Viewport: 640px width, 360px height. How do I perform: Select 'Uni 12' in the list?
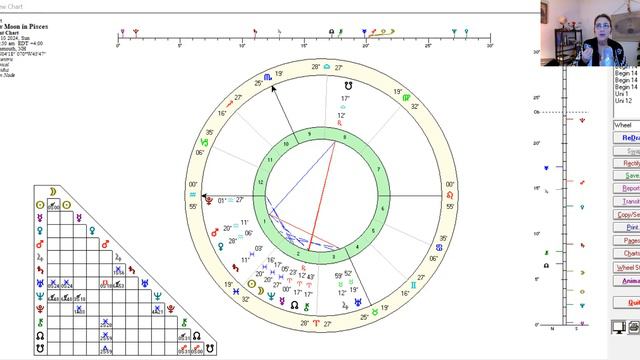point(623,100)
